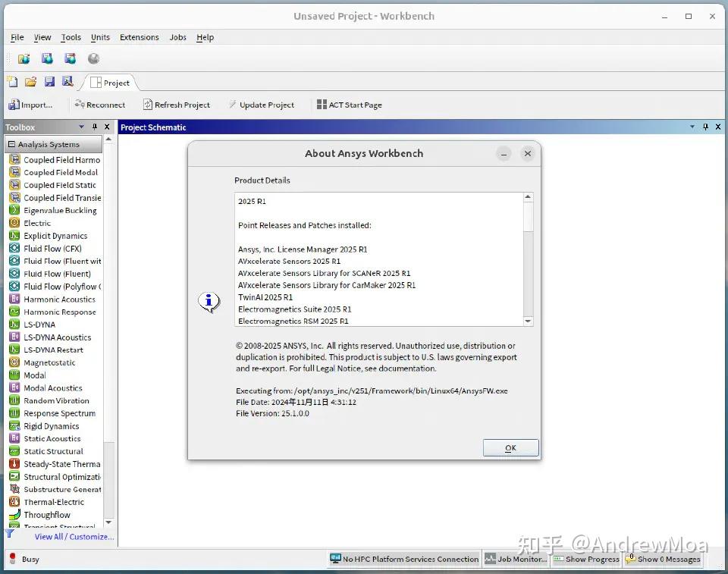Pin the Toolbox panel
Viewport: 728px width, 574px height.
click(x=95, y=127)
